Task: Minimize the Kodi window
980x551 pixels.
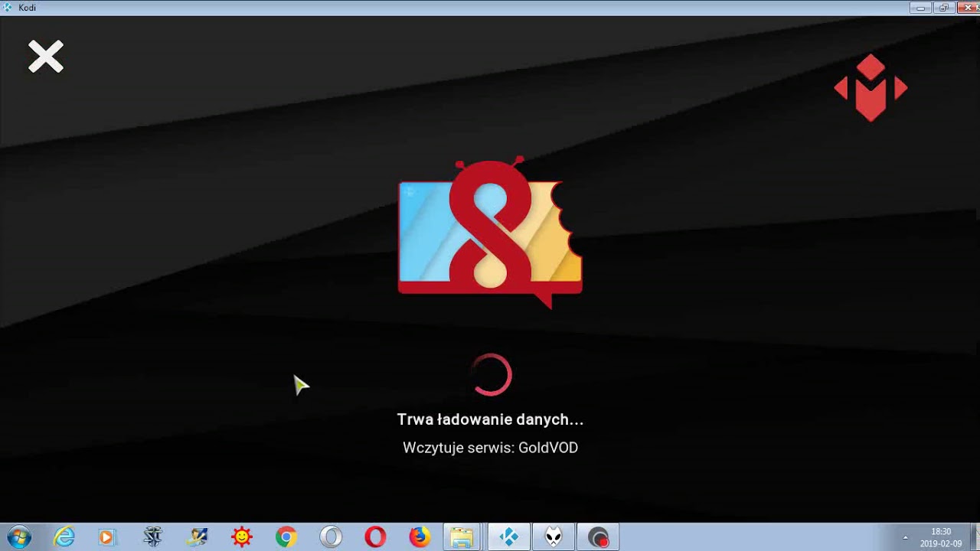Action: (921, 8)
